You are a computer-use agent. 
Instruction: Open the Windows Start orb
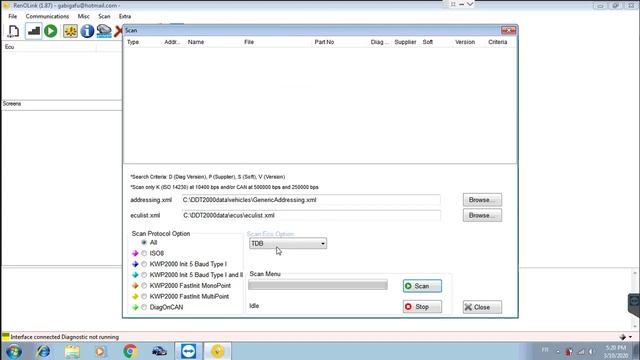click(13, 351)
